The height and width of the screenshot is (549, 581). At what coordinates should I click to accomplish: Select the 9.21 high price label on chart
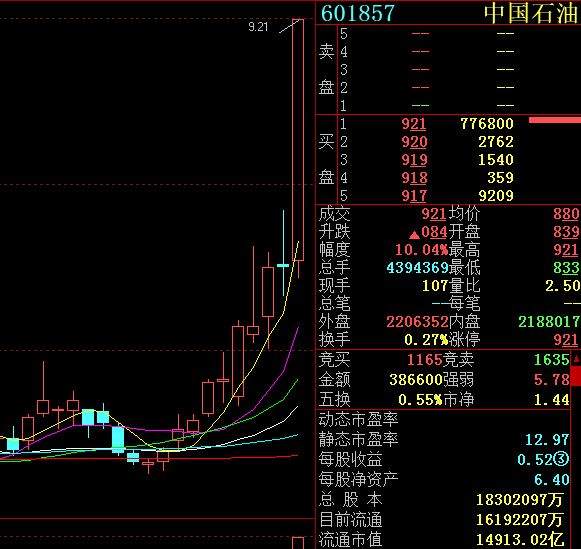pyautogui.click(x=258, y=27)
